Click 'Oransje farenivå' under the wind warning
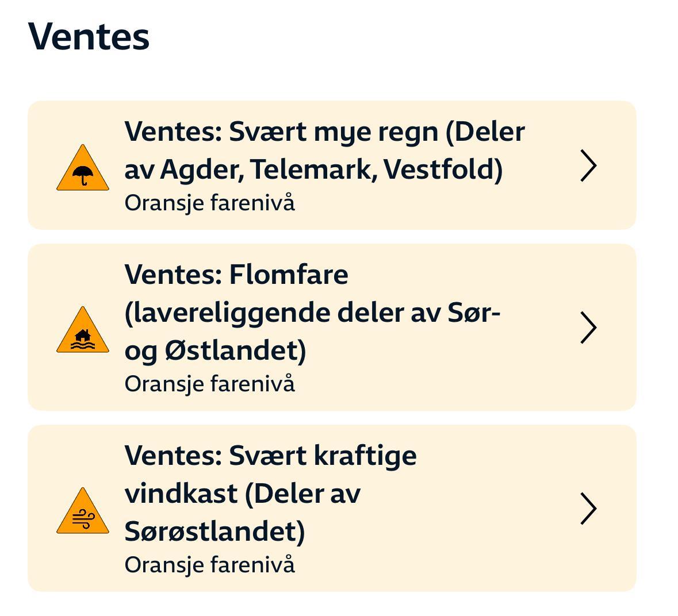This screenshot has width=678, height=616. click(209, 565)
